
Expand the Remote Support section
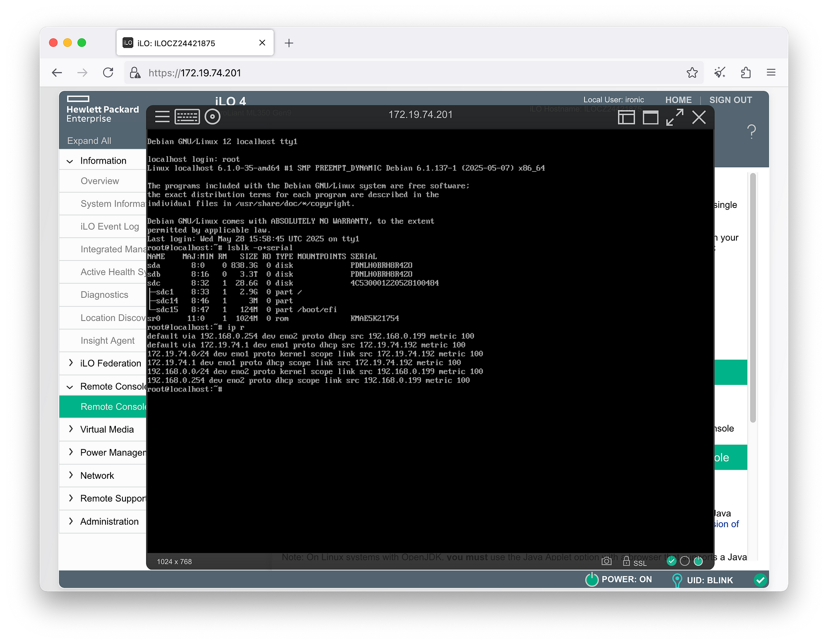click(71, 498)
